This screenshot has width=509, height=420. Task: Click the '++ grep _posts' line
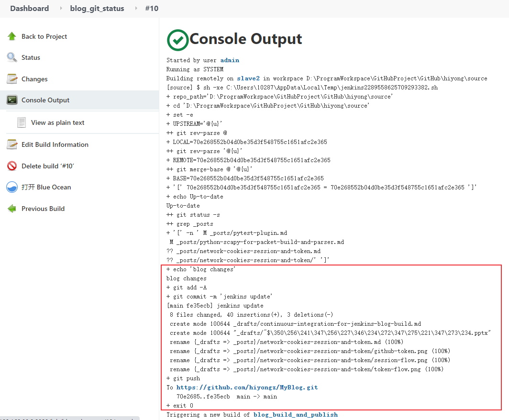click(x=189, y=223)
